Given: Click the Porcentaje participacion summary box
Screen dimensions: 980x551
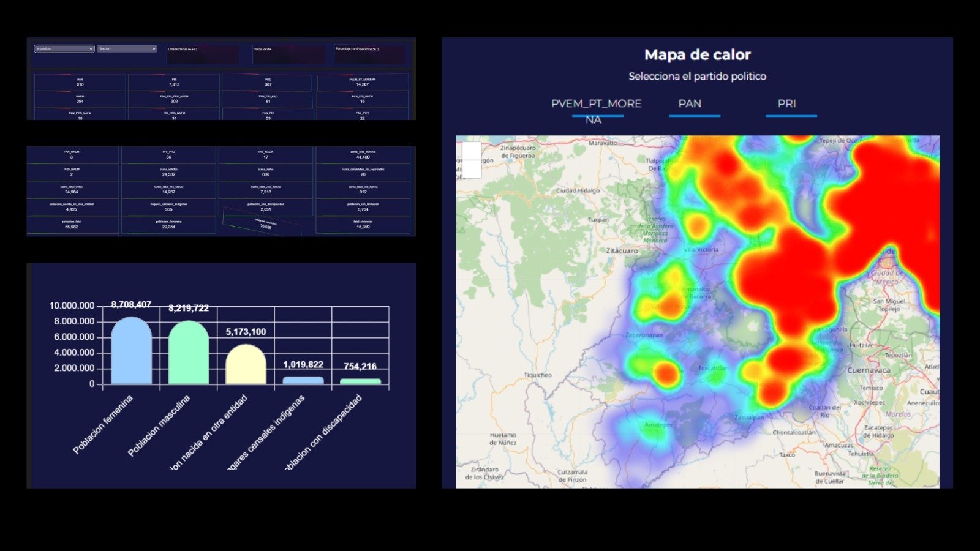Looking at the screenshot, I should tap(370, 54).
